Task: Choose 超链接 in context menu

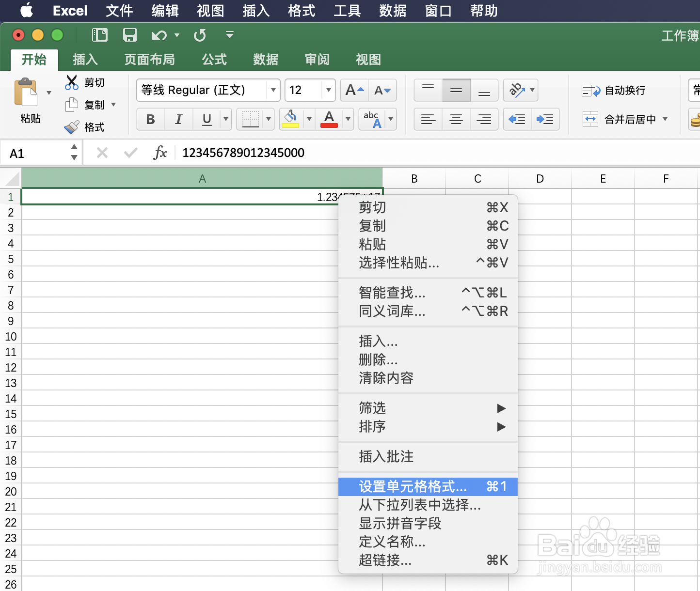Action: click(x=428, y=560)
